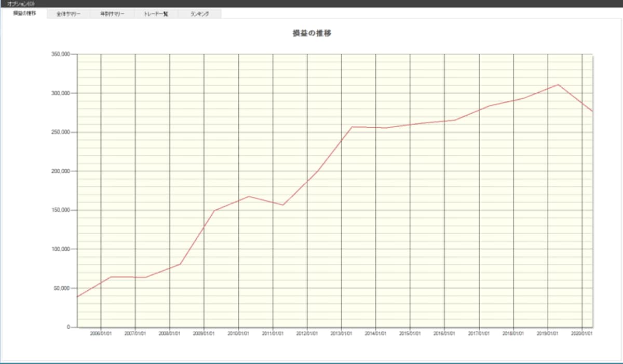Click the line's final point at right edge
This screenshot has height=364, width=623.
[592, 111]
